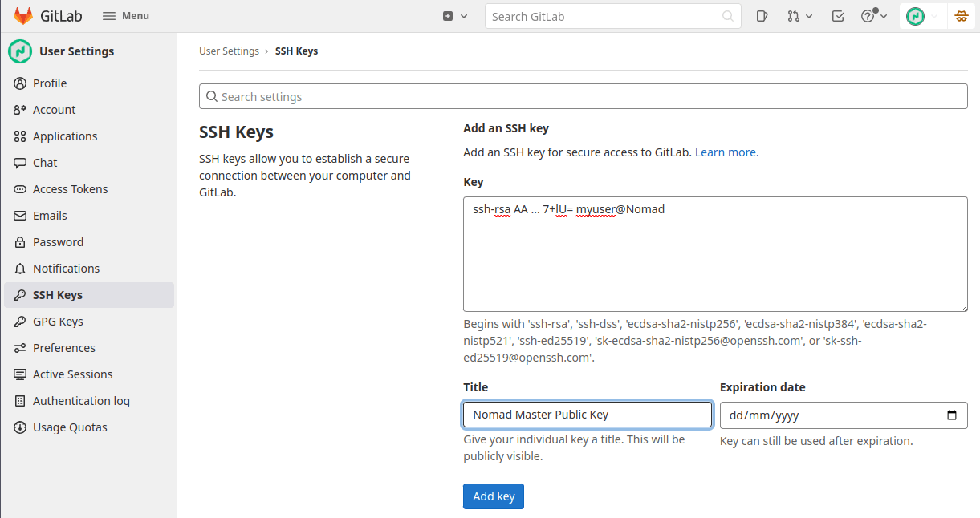Open the Learn more link
980x518 pixels.
725,151
